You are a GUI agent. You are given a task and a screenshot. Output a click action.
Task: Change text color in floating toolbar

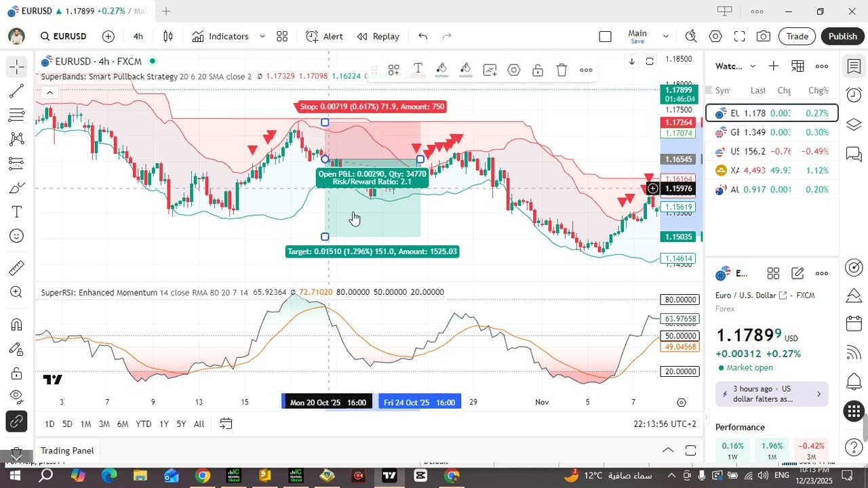418,70
